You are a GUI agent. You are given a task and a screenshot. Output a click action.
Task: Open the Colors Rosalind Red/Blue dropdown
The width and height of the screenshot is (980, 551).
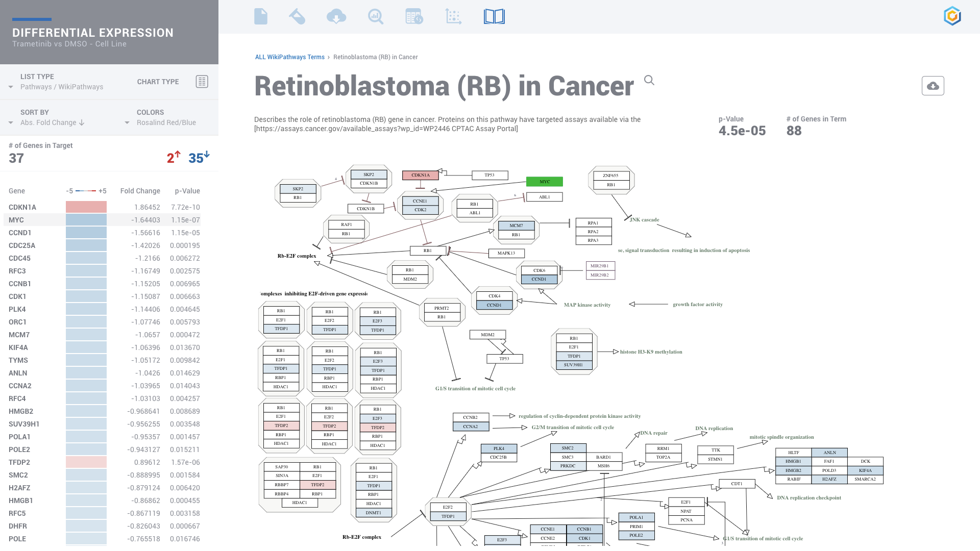(161, 122)
